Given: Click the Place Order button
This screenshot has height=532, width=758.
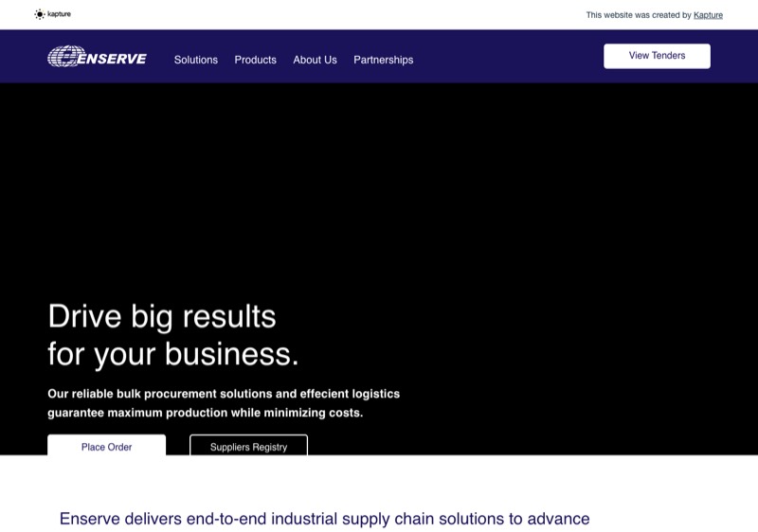Looking at the screenshot, I should pyautogui.click(x=106, y=445).
